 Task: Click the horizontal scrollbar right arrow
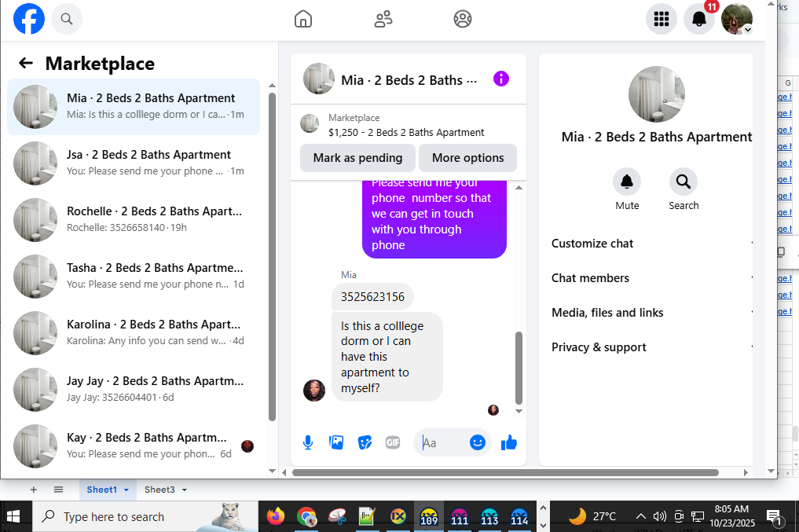tap(746, 473)
